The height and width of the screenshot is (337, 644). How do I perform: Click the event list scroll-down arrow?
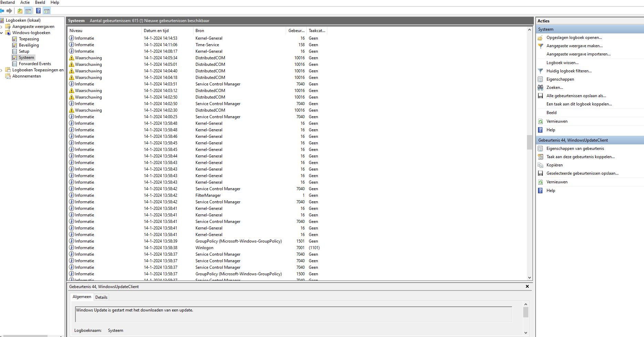point(529,278)
